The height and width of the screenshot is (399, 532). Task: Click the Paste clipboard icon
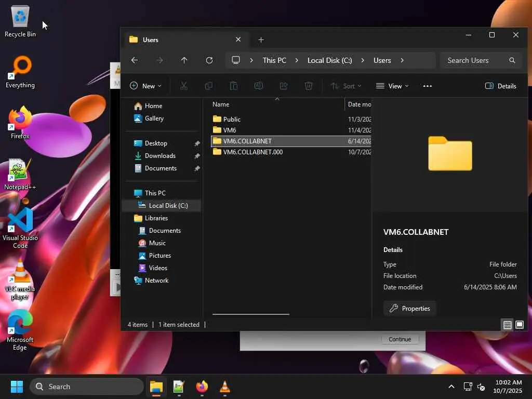[x=234, y=86]
